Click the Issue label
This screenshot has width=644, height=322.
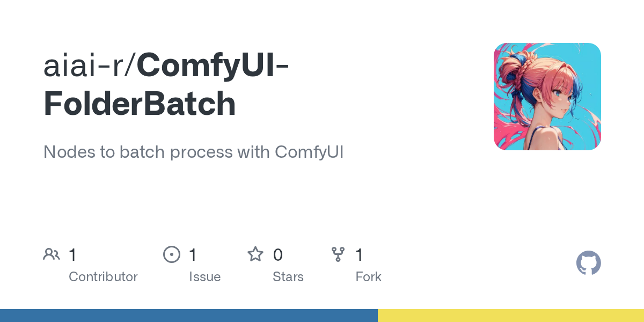[205, 277]
